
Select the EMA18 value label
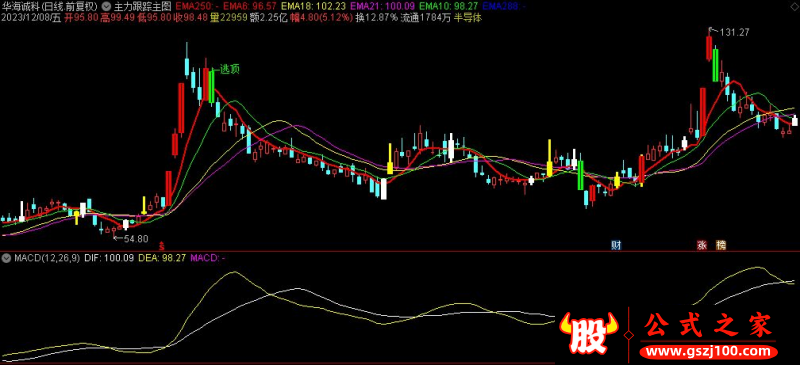pyautogui.click(x=313, y=7)
